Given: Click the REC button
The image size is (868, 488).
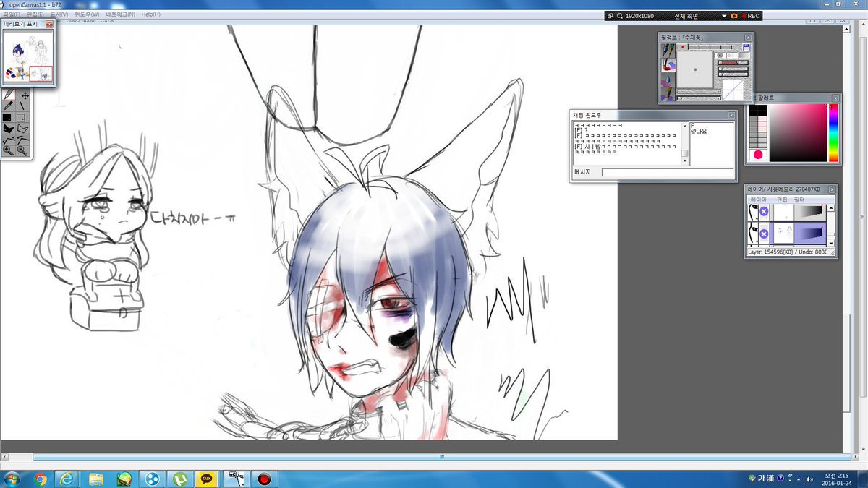Looking at the screenshot, I should click(x=750, y=16).
